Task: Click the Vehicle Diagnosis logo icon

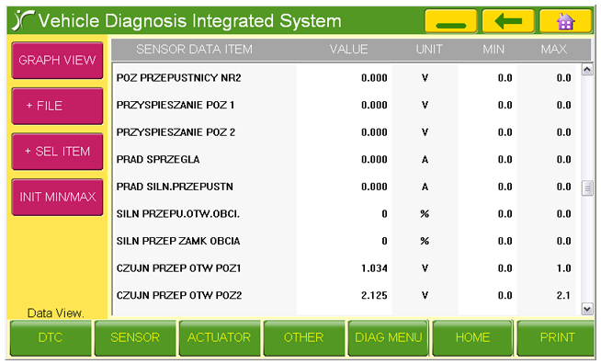Action: click(x=23, y=20)
